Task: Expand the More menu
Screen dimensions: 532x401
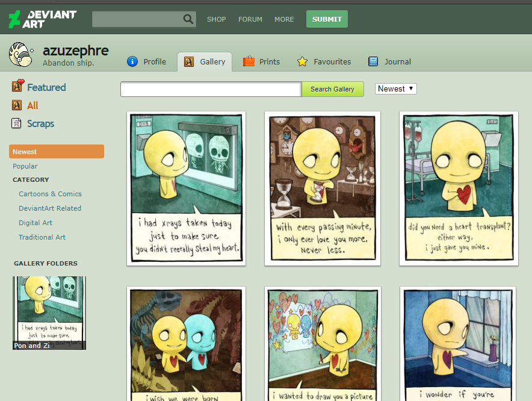Action: tap(284, 19)
